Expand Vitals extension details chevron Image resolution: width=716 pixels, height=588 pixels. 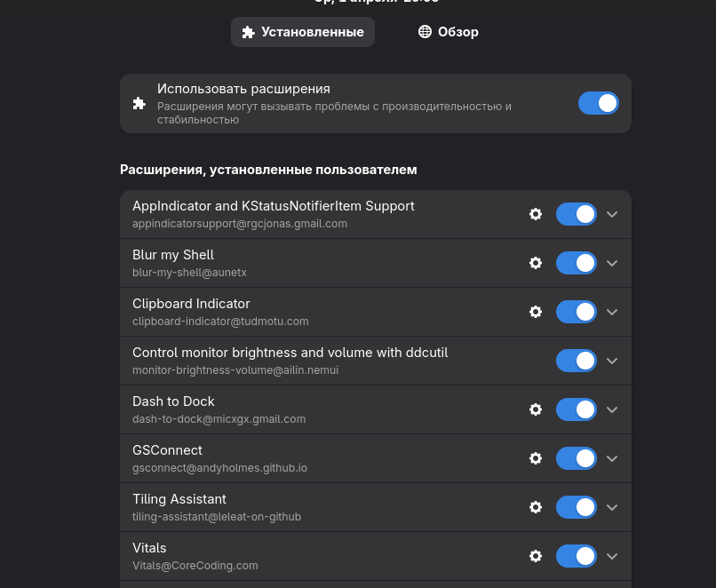click(x=612, y=556)
